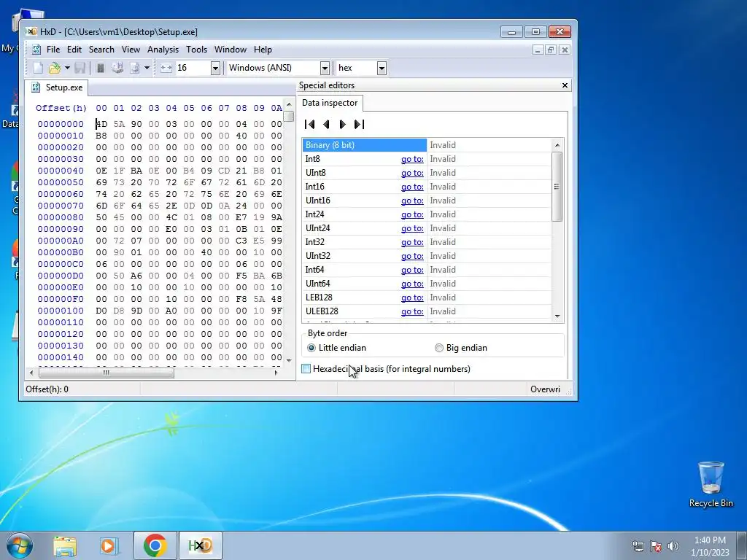Go to previous byte in Data inspector
This screenshot has height=560, width=747.
click(326, 124)
